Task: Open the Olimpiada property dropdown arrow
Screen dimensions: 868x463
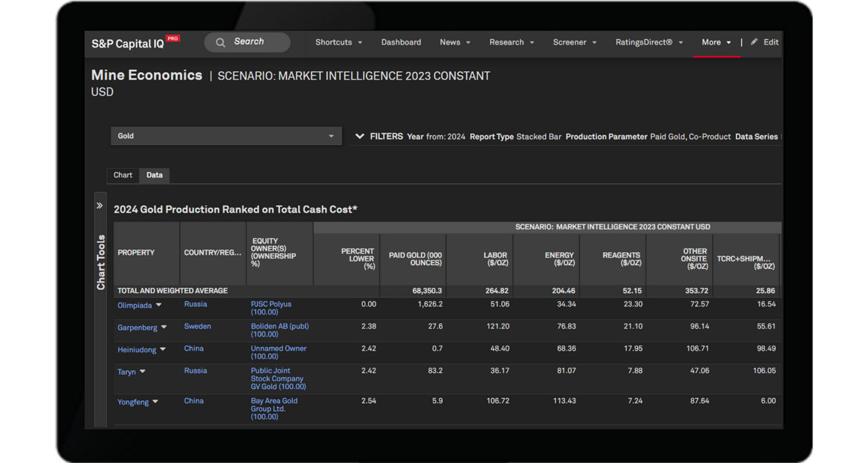Action: click(x=159, y=305)
